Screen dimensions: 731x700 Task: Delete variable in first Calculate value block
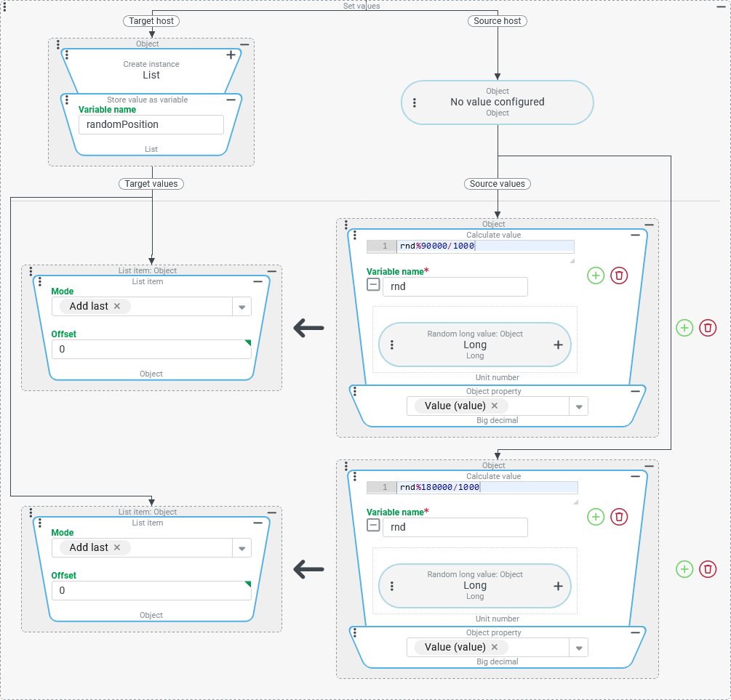pyautogui.click(x=619, y=275)
